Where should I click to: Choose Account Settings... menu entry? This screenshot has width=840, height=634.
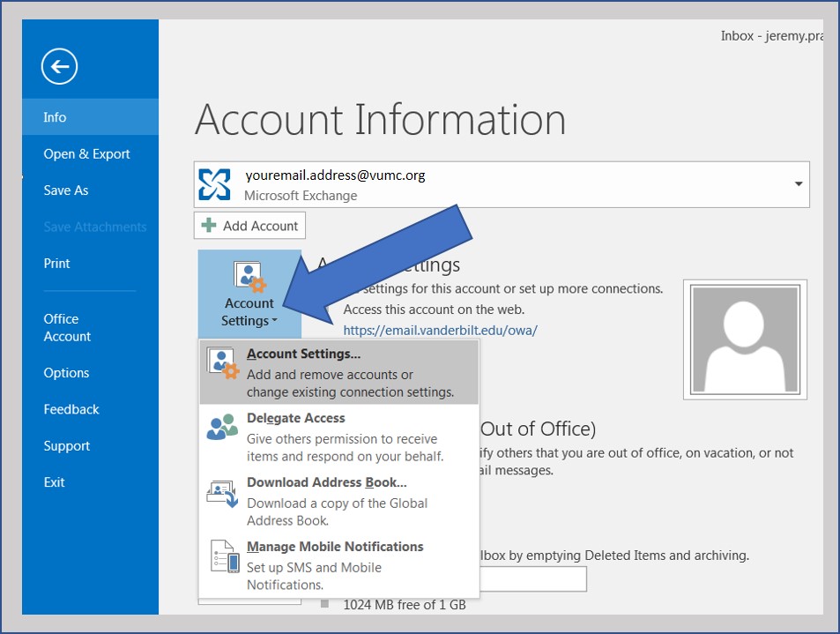[339, 372]
